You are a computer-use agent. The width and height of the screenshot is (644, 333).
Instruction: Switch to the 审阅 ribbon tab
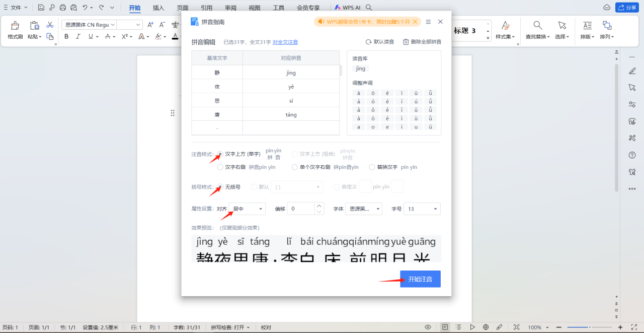point(230,8)
